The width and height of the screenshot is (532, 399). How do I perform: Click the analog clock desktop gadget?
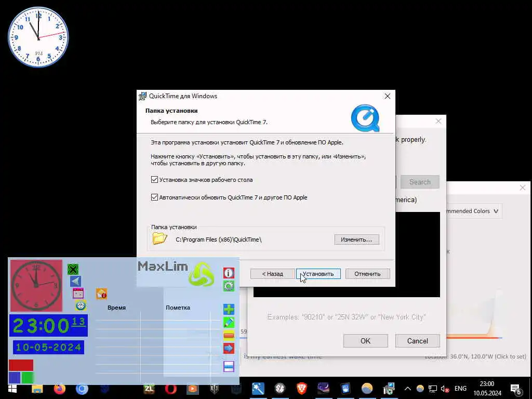[38, 37]
